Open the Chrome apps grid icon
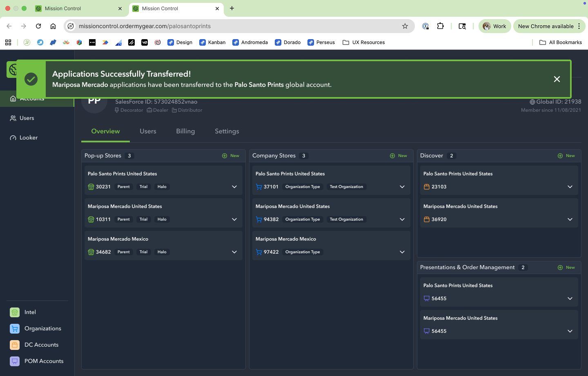Image resolution: width=588 pixels, height=376 pixels. 8,42
